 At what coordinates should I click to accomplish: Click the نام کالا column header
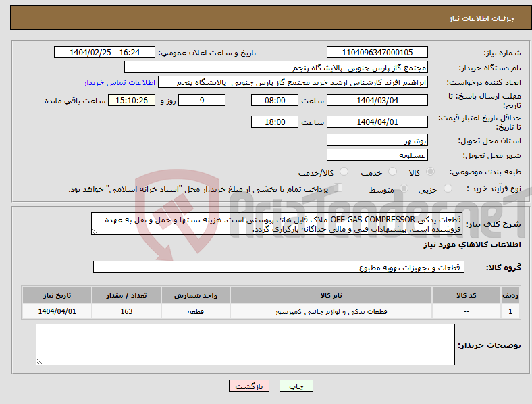click(331, 295)
